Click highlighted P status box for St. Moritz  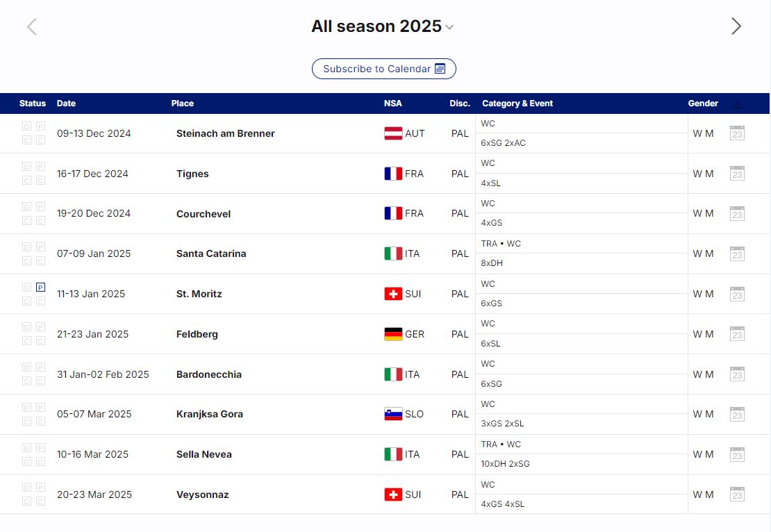[x=40, y=287]
